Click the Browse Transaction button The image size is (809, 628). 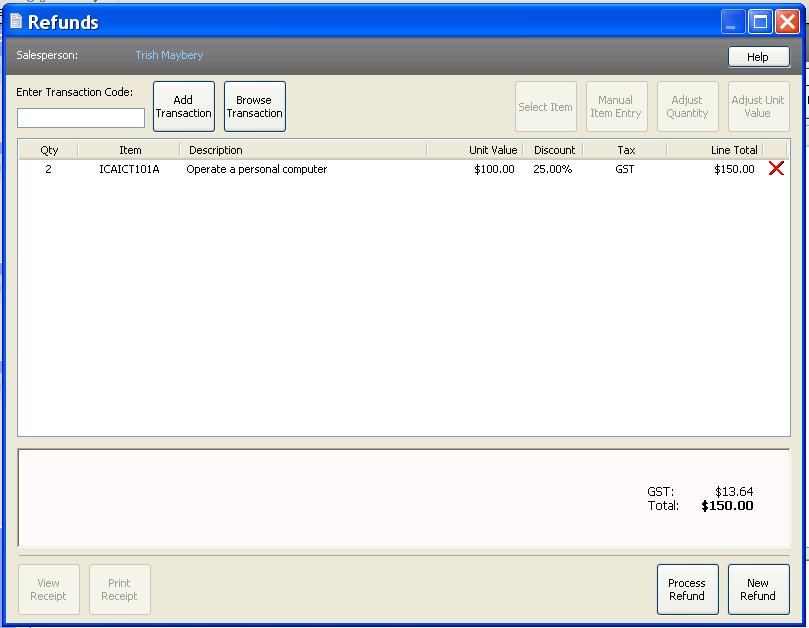(x=254, y=106)
